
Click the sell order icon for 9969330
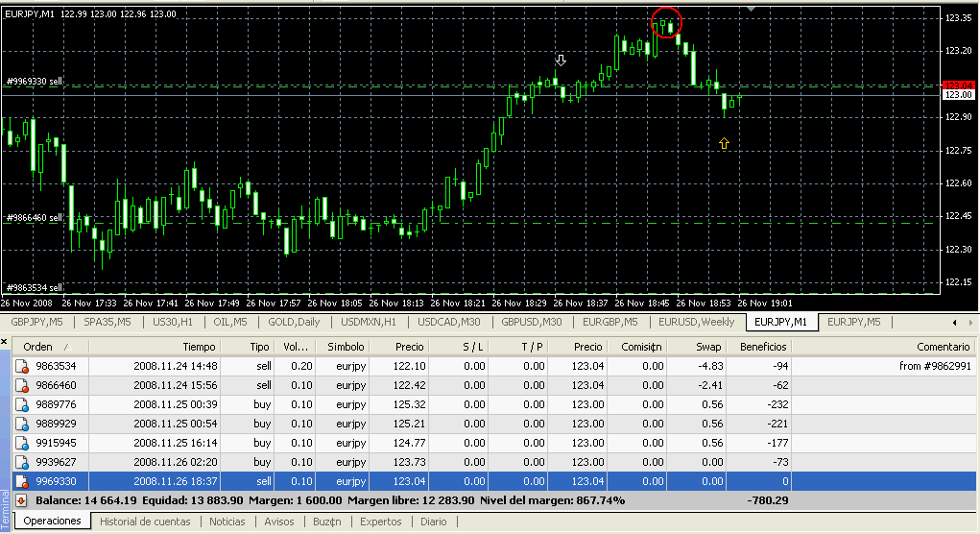(x=21, y=481)
